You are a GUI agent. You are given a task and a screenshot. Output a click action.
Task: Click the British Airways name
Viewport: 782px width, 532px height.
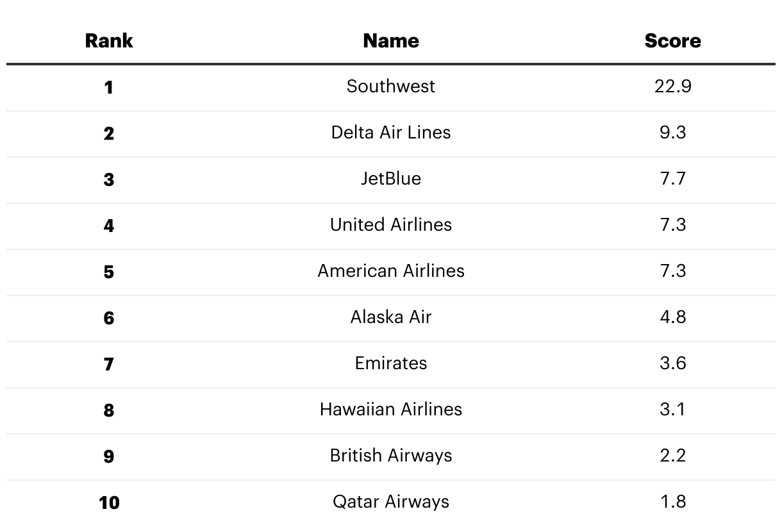391,456
